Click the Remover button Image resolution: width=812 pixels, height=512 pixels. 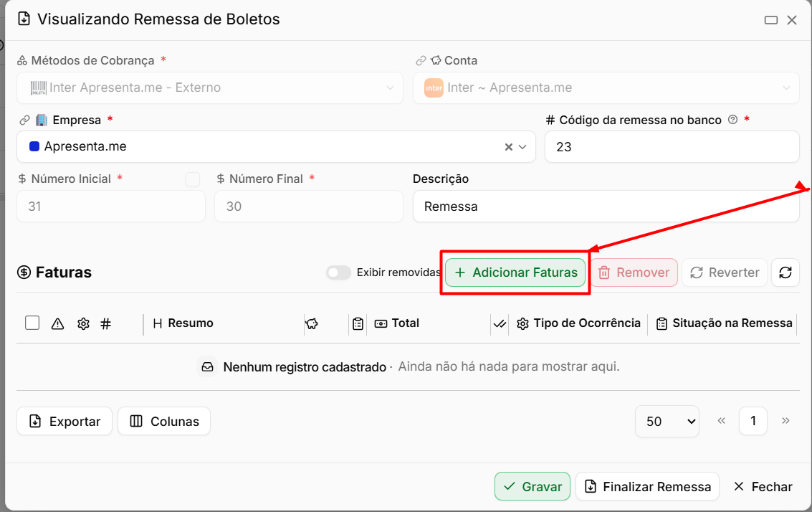tap(634, 272)
